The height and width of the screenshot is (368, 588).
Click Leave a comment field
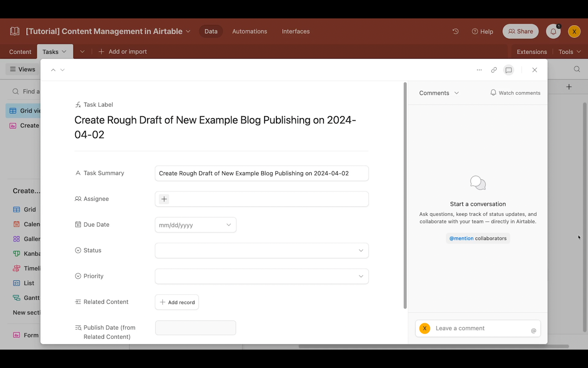point(478,328)
